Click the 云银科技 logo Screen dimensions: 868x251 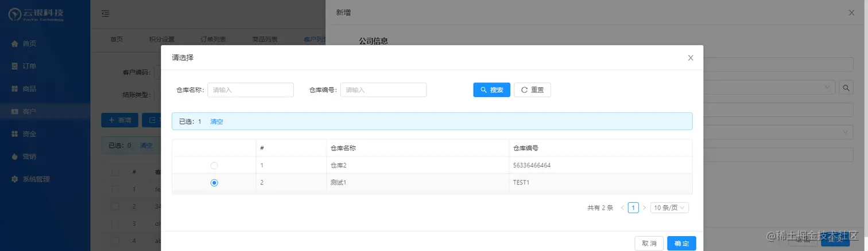click(36, 14)
